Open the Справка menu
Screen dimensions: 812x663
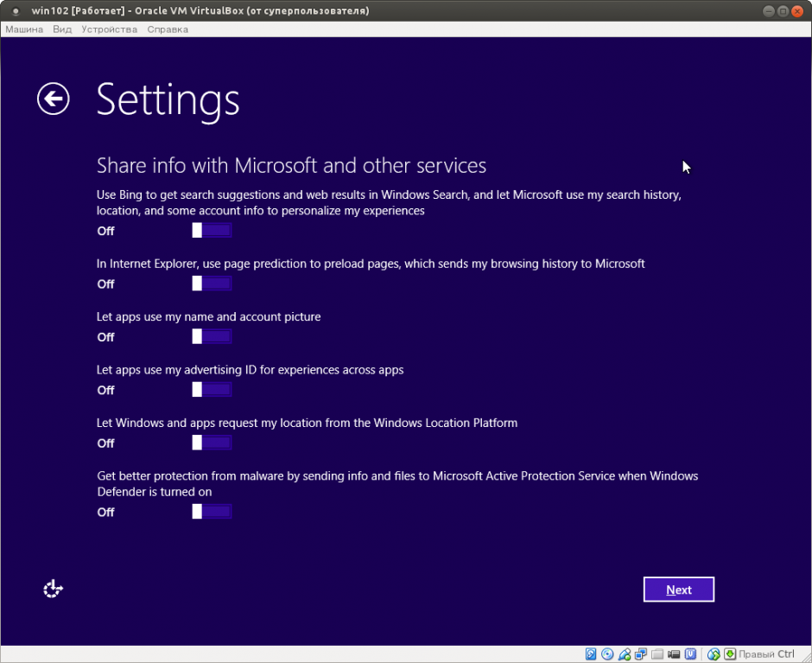pos(168,29)
